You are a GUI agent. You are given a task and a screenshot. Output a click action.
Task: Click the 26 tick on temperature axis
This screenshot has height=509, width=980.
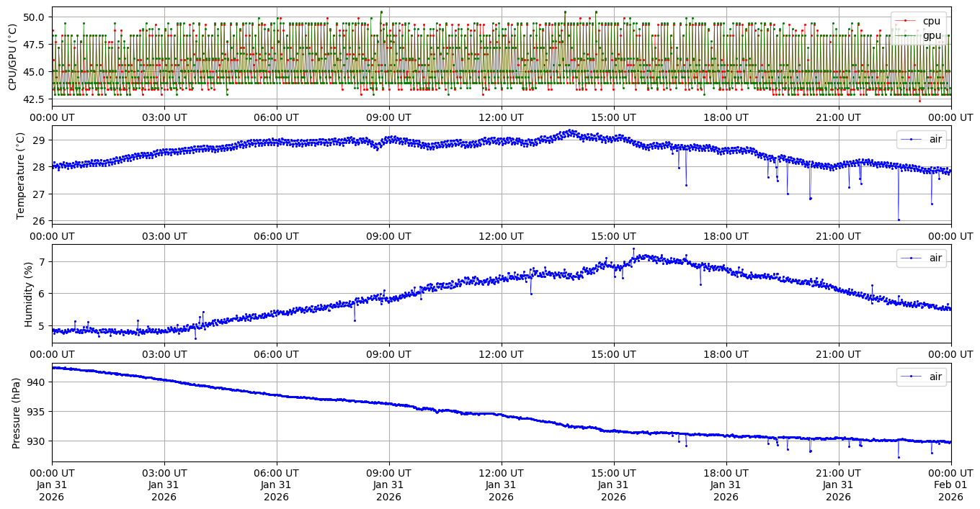pyautogui.click(x=40, y=220)
